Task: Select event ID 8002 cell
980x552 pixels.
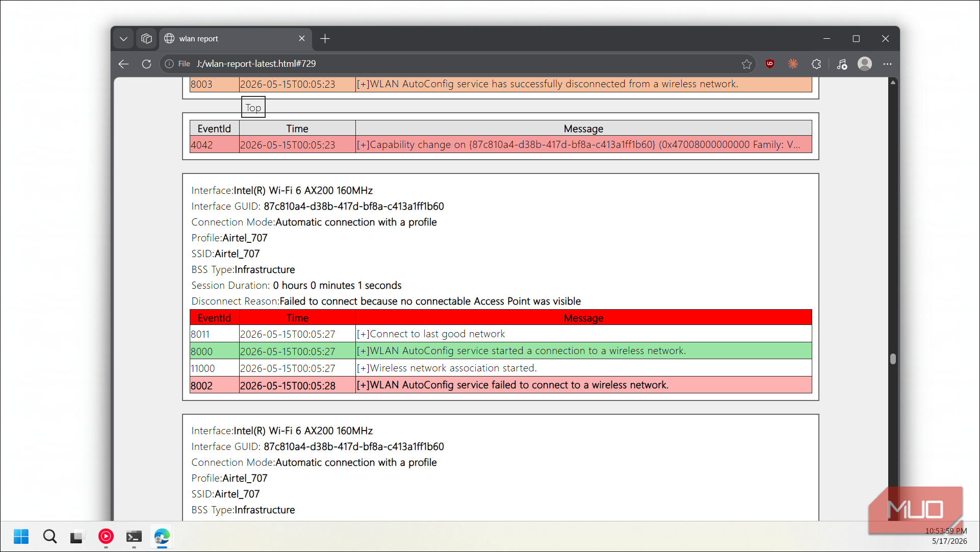Action: (x=214, y=385)
